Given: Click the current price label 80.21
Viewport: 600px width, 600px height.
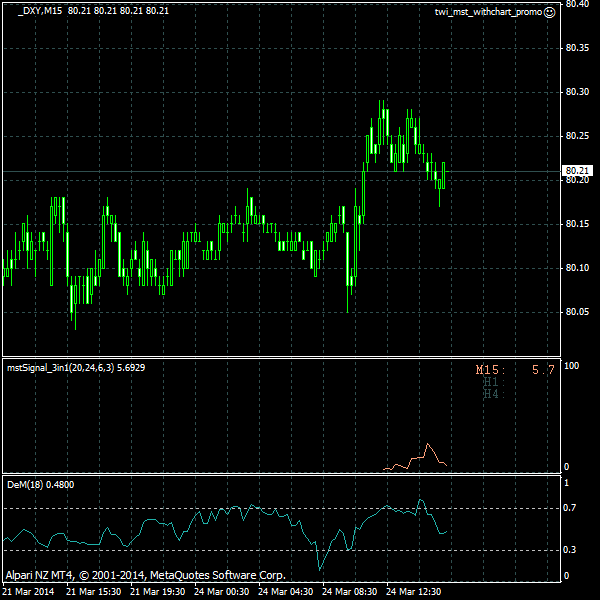Looking at the screenshot, I should pos(577,170).
